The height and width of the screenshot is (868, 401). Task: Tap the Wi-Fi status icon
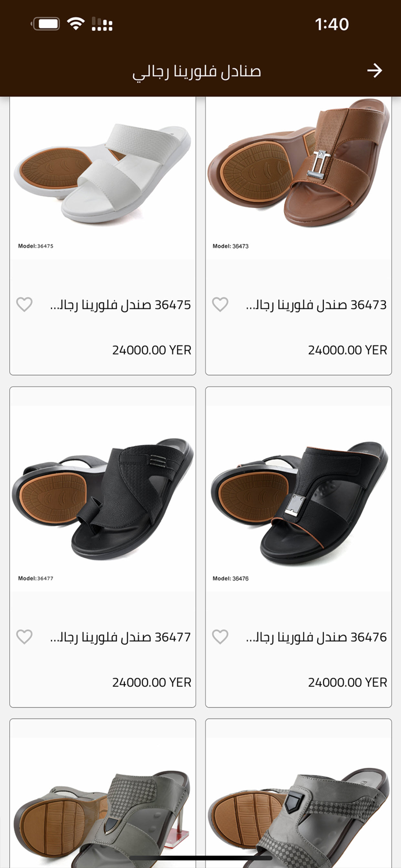(75, 24)
